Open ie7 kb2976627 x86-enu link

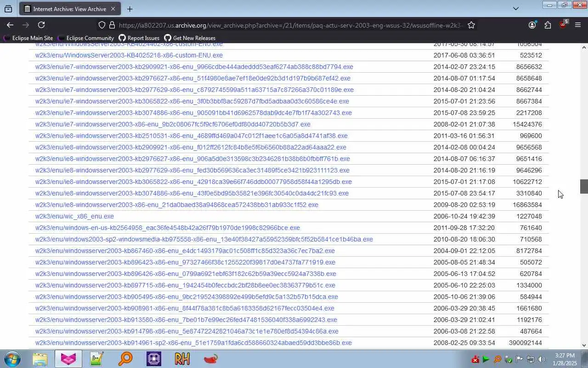click(192, 78)
